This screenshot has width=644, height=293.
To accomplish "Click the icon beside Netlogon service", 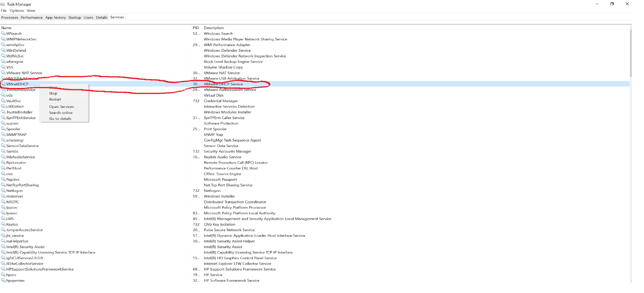I will [x=3, y=191].
